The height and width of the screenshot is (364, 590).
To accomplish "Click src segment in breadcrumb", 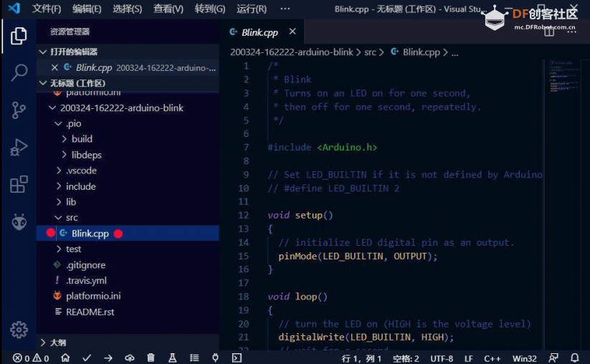I will [370, 52].
